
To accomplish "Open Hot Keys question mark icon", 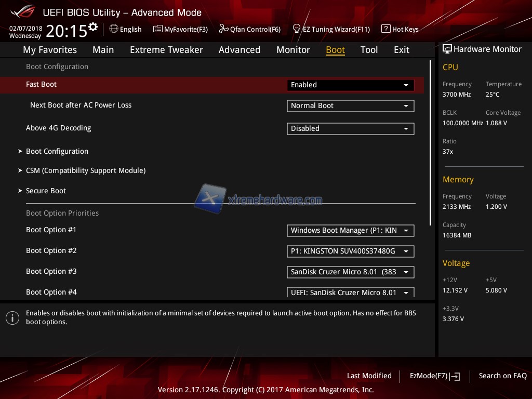I will 385,29.
